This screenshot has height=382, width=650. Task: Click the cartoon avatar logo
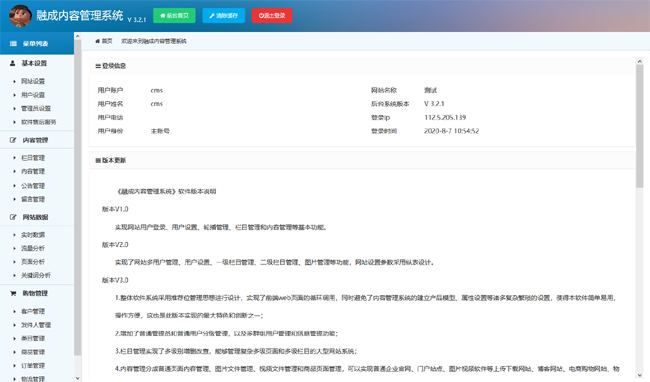click(20, 16)
